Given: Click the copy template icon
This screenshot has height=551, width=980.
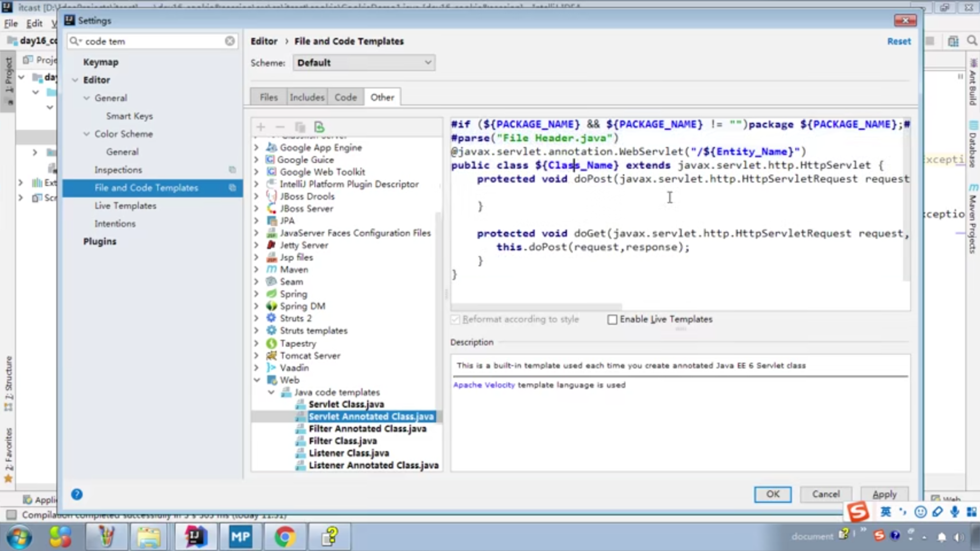Looking at the screenshot, I should pos(300,127).
